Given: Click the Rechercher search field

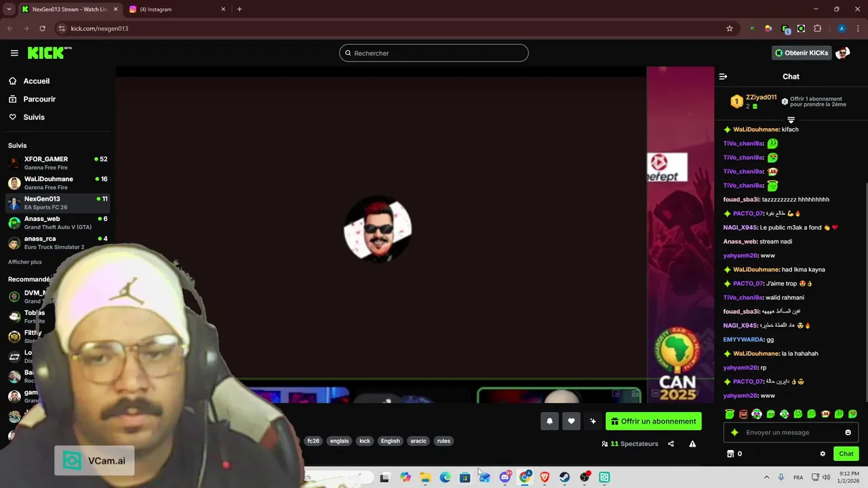Looking at the screenshot, I should tap(434, 53).
